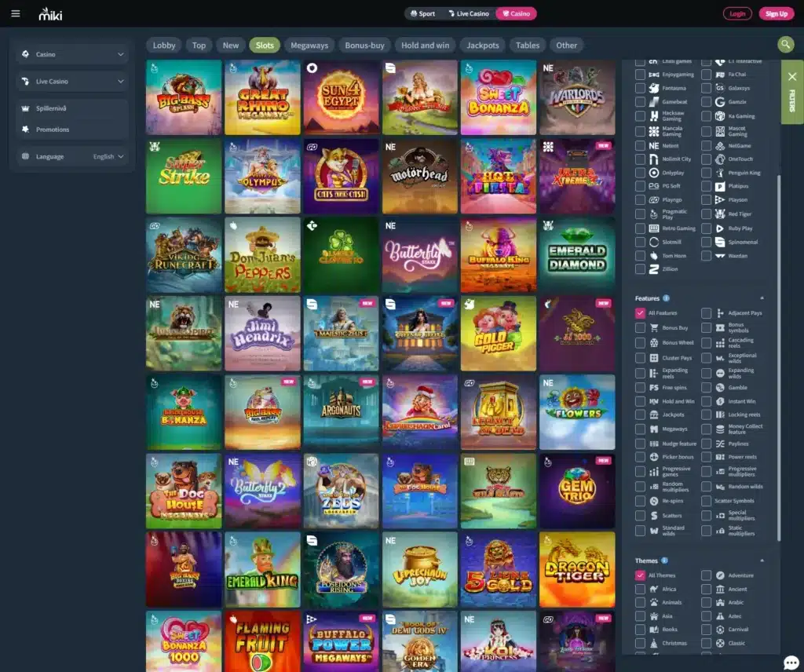This screenshot has width=804, height=672.
Task: Tick the Hold and Win feature checkbox
Action: (640, 401)
